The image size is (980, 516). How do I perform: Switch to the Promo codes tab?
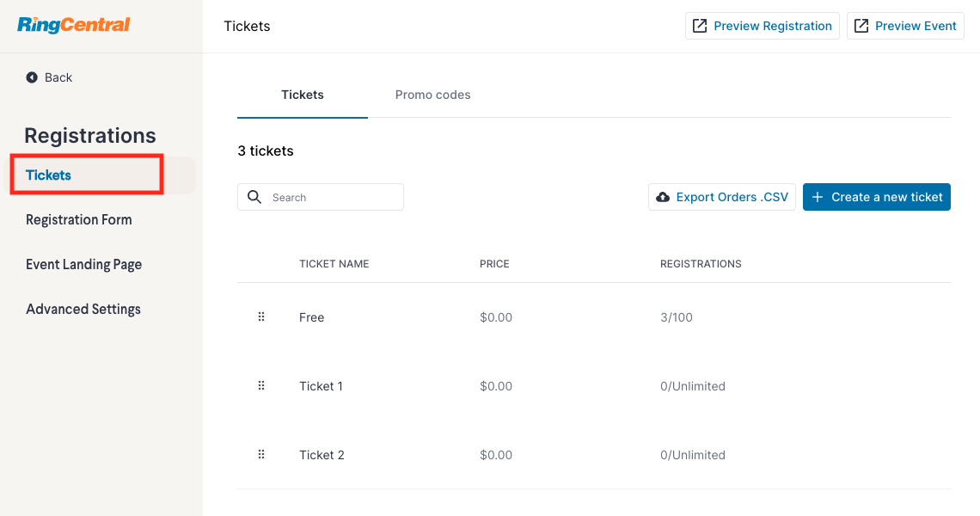(432, 95)
